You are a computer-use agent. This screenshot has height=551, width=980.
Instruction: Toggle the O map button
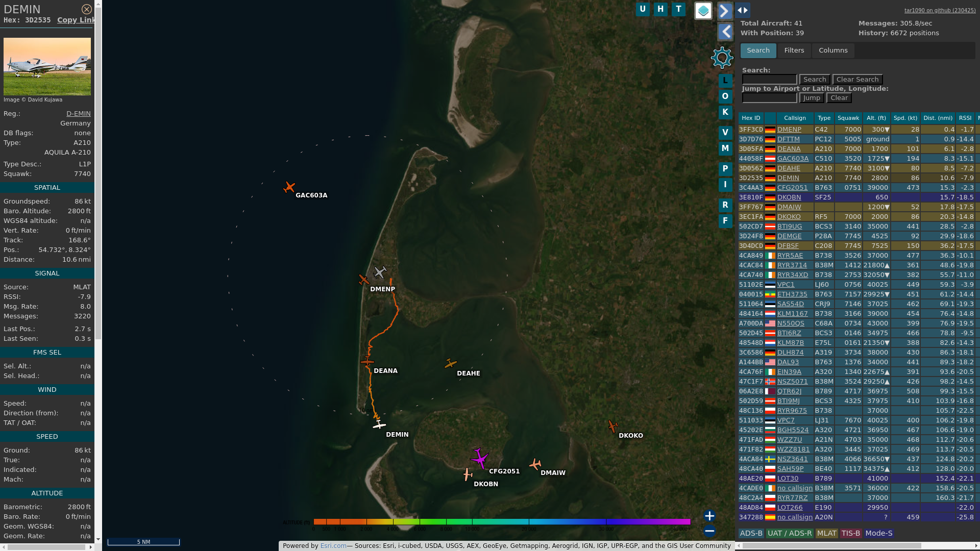[x=725, y=96]
